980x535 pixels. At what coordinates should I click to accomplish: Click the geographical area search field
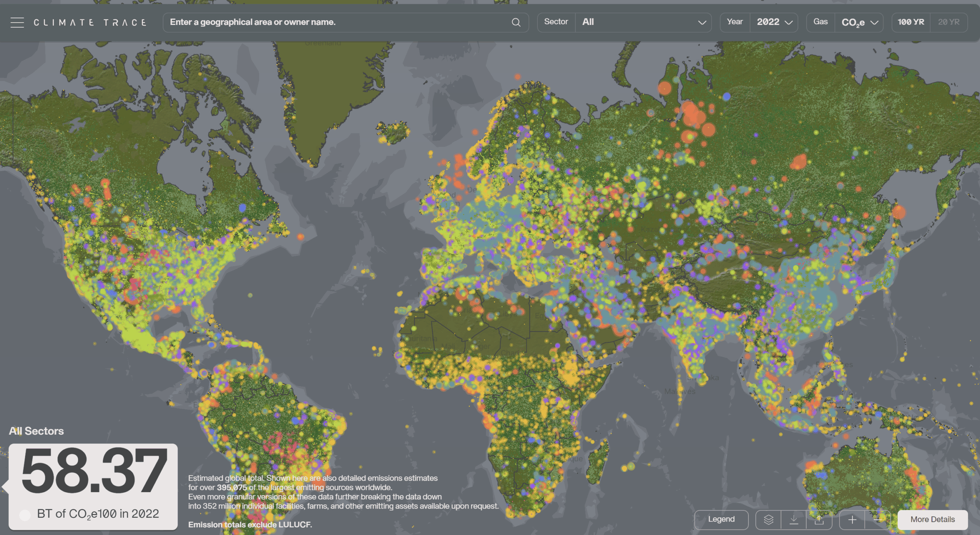coord(337,22)
